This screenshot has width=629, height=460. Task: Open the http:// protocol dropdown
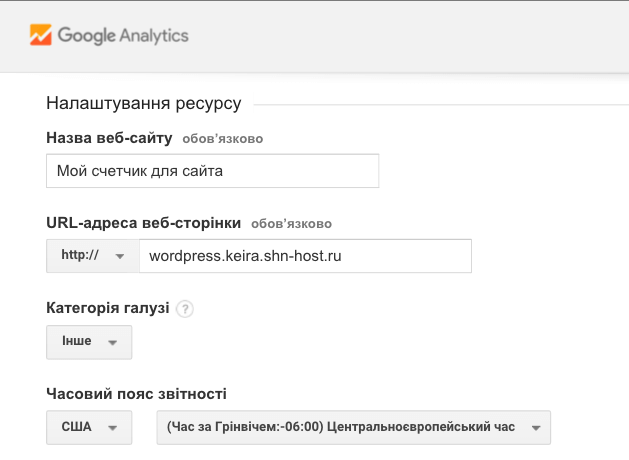click(93, 256)
